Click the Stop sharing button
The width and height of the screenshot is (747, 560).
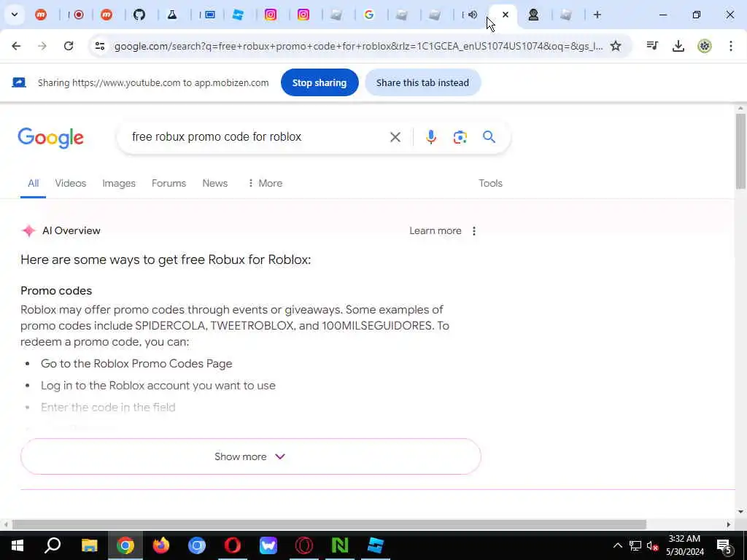coord(320,82)
